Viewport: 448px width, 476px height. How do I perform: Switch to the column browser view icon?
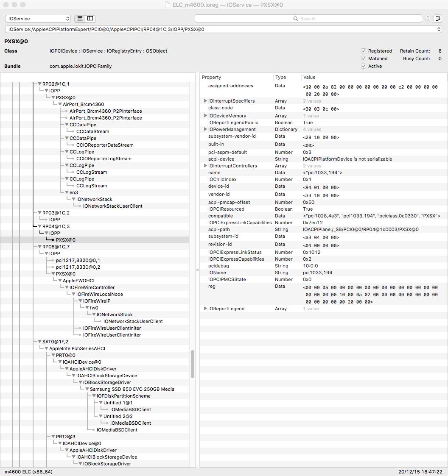click(x=90, y=19)
